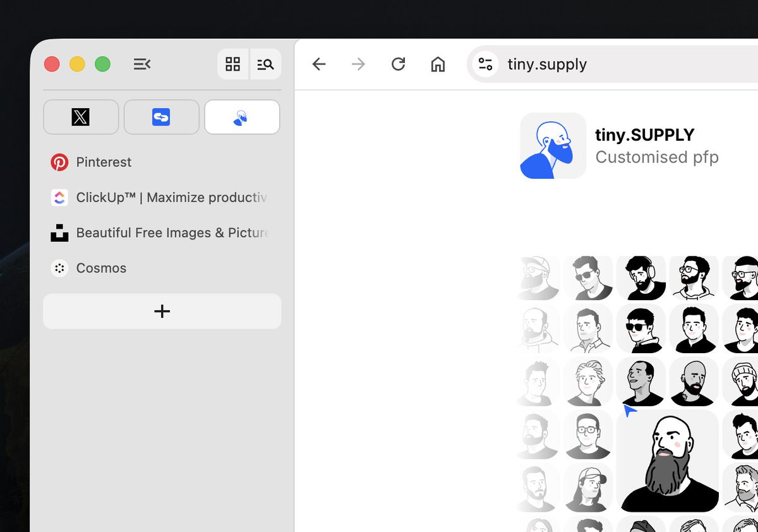Open the tab search icon
The height and width of the screenshot is (532, 758).
(x=265, y=64)
